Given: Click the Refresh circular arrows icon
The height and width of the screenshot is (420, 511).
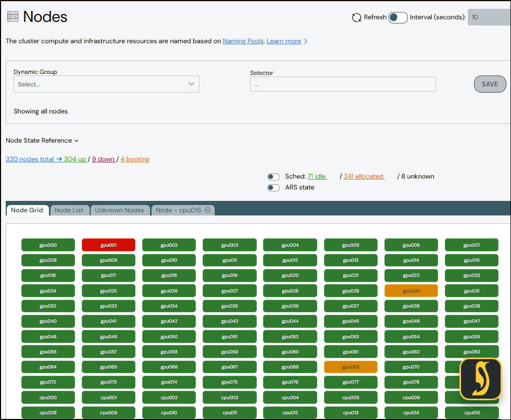Looking at the screenshot, I should [356, 17].
